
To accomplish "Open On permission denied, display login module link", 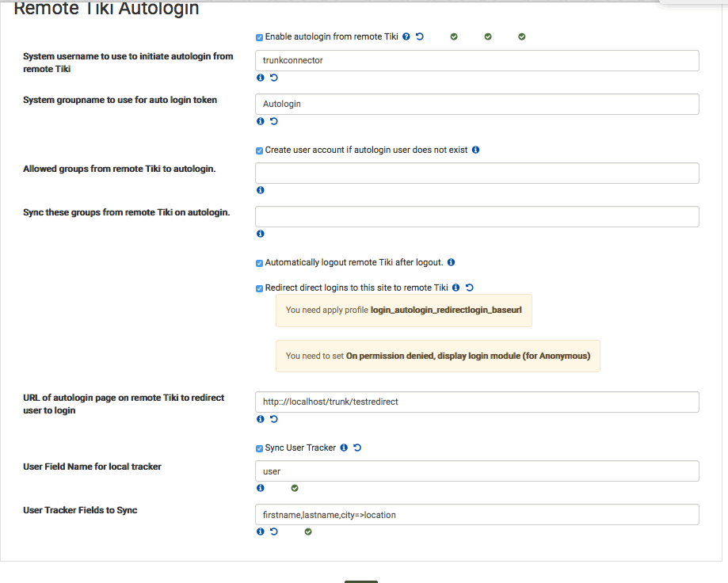I will (x=468, y=356).
